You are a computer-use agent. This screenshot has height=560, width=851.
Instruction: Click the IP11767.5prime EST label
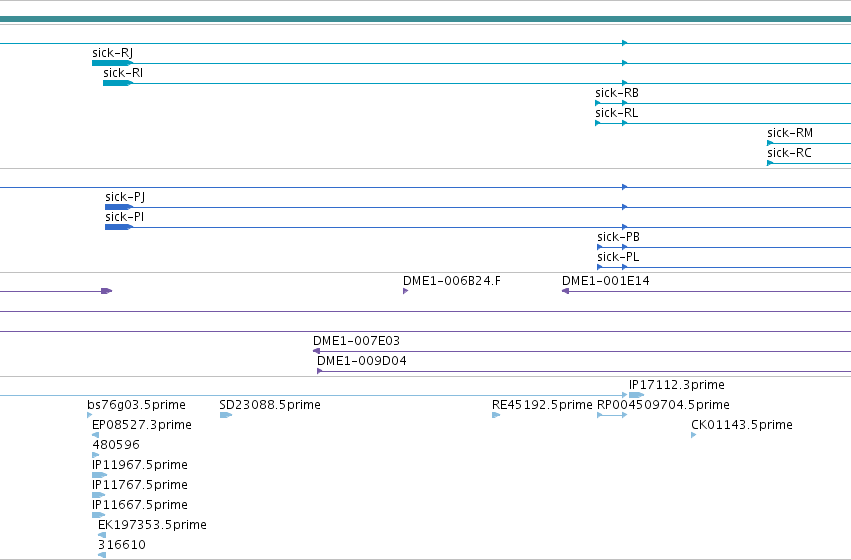[139, 486]
